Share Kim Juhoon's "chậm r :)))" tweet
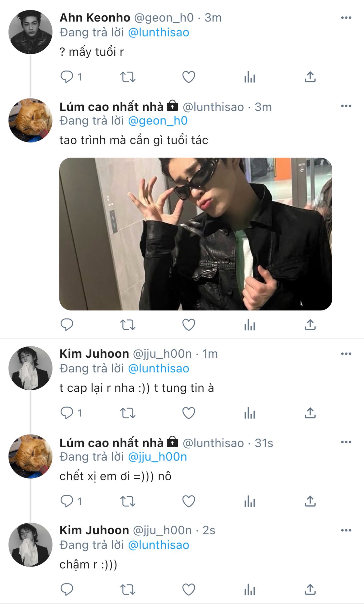The height and width of the screenshot is (604, 364). point(310,590)
